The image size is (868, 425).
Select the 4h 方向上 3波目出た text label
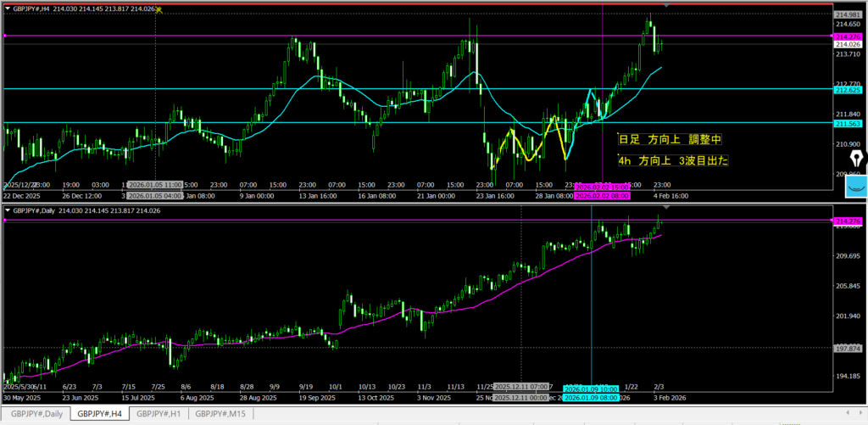click(x=674, y=160)
